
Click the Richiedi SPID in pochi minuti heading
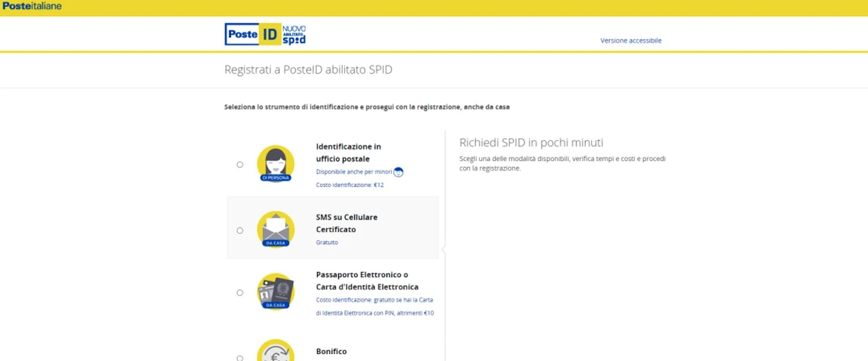click(531, 142)
